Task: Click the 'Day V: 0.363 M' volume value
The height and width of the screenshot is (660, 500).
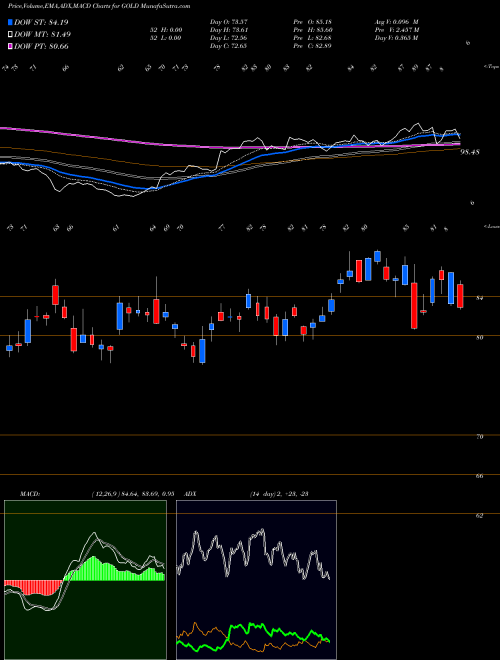Action: point(396,38)
